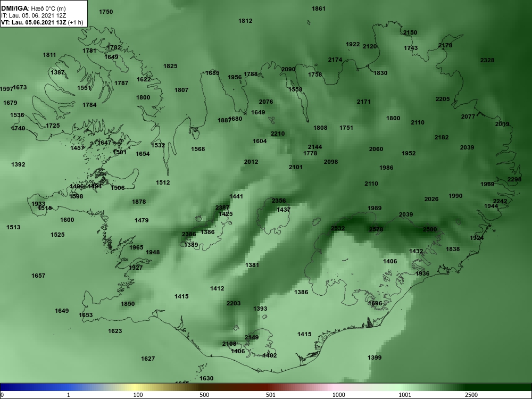The image size is (532, 399).
Task: Click the map value 1399
Action: pos(375,358)
